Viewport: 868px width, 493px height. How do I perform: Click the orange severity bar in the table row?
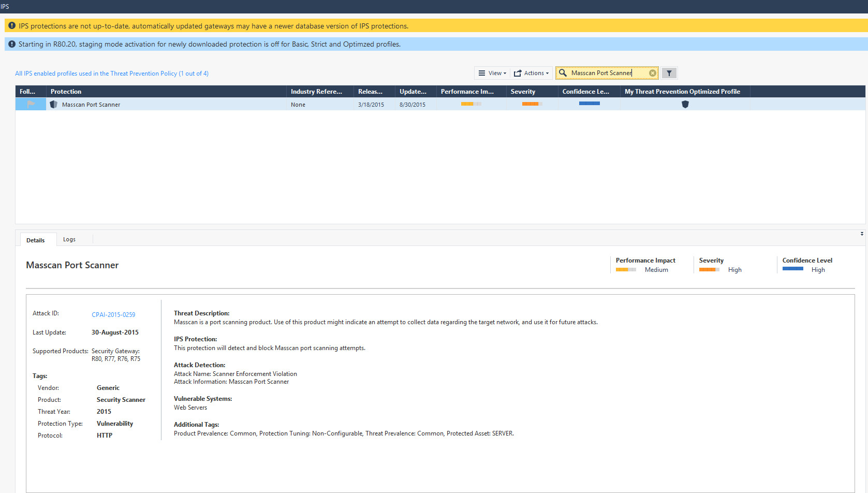(532, 104)
